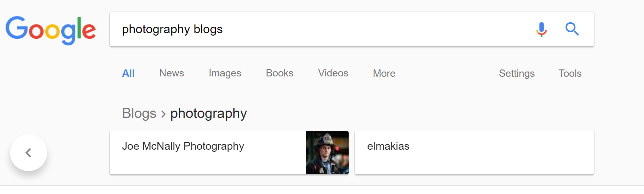
Task: Go back with the left chevron button
Action: tap(29, 153)
